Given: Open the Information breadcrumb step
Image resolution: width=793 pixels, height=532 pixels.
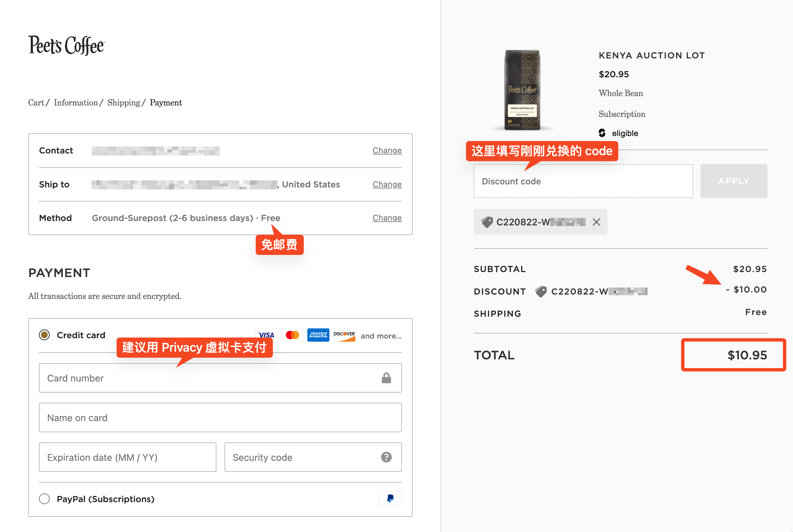Looking at the screenshot, I should [x=76, y=102].
